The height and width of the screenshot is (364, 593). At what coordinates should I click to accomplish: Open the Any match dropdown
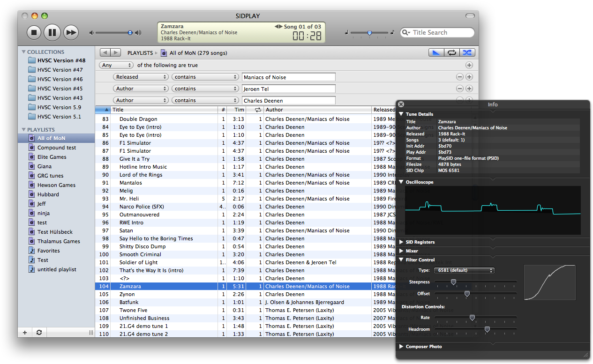tap(117, 65)
